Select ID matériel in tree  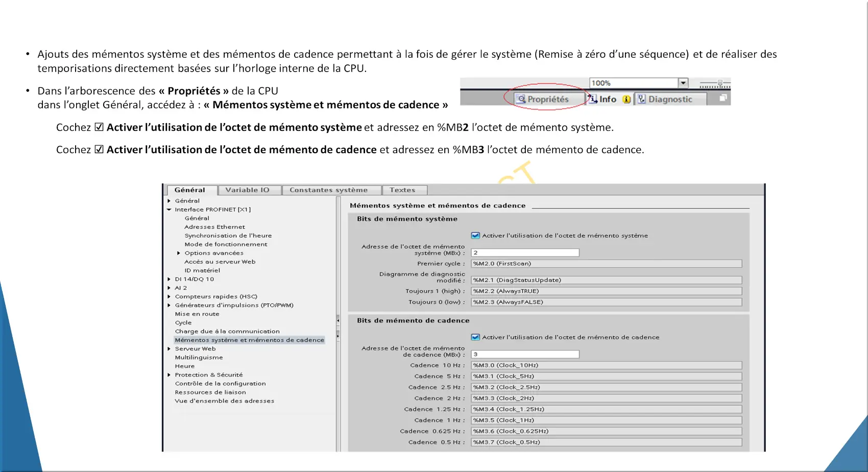203,270
